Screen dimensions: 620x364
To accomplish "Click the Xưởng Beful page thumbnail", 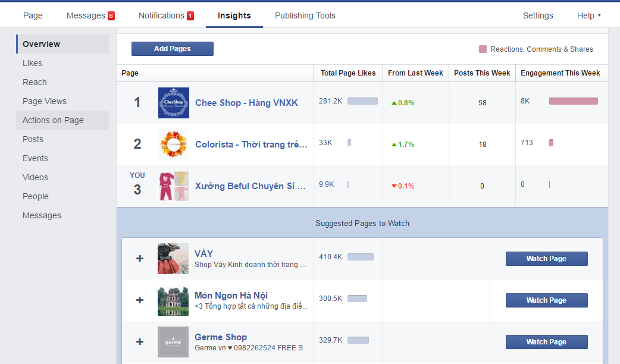I will pos(173,186).
